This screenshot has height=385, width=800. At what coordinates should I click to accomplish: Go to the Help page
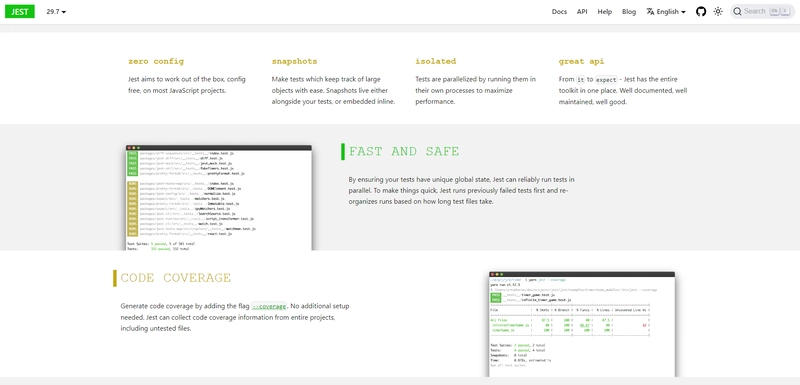coord(605,11)
